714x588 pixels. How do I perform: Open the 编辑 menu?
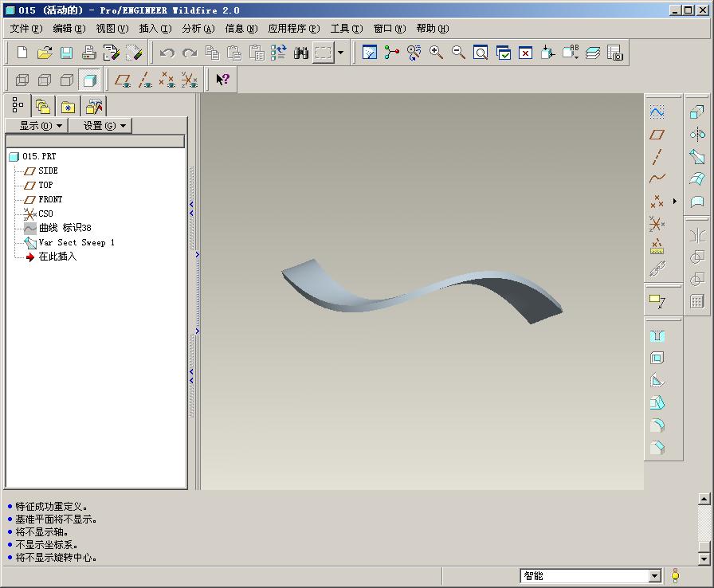(69, 29)
